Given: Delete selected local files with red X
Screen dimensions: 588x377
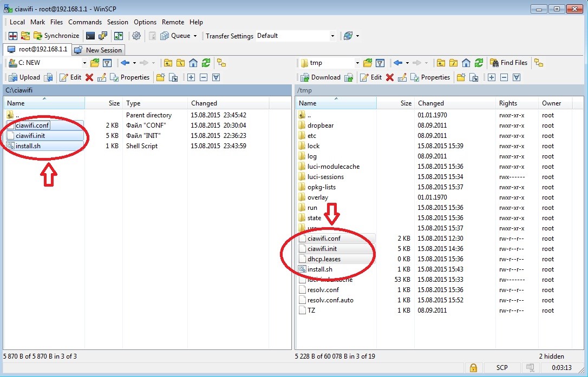Looking at the screenshot, I should [89, 77].
